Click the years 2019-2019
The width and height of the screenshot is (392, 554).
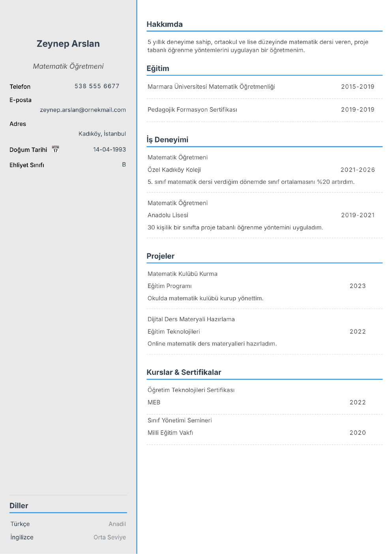358,110
